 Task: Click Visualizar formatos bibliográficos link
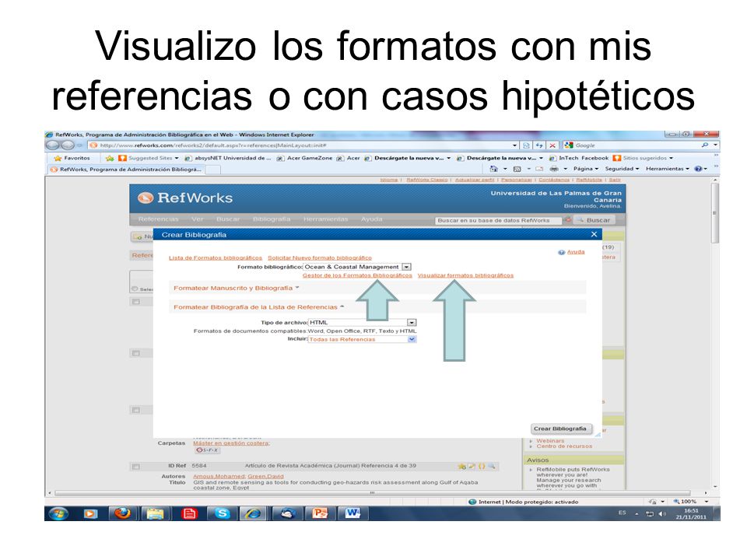(465, 275)
